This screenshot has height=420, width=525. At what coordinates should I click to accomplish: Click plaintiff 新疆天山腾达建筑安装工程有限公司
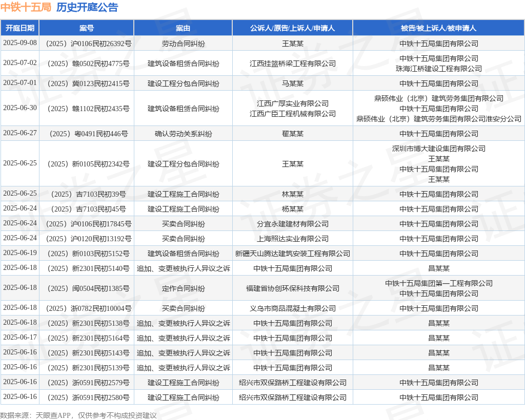[293, 254]
